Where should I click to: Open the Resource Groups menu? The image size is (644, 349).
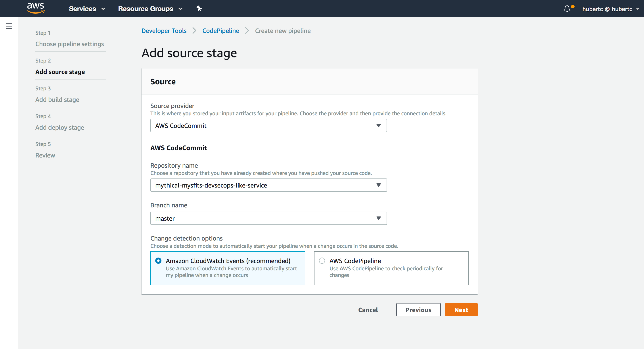point(150,9)
